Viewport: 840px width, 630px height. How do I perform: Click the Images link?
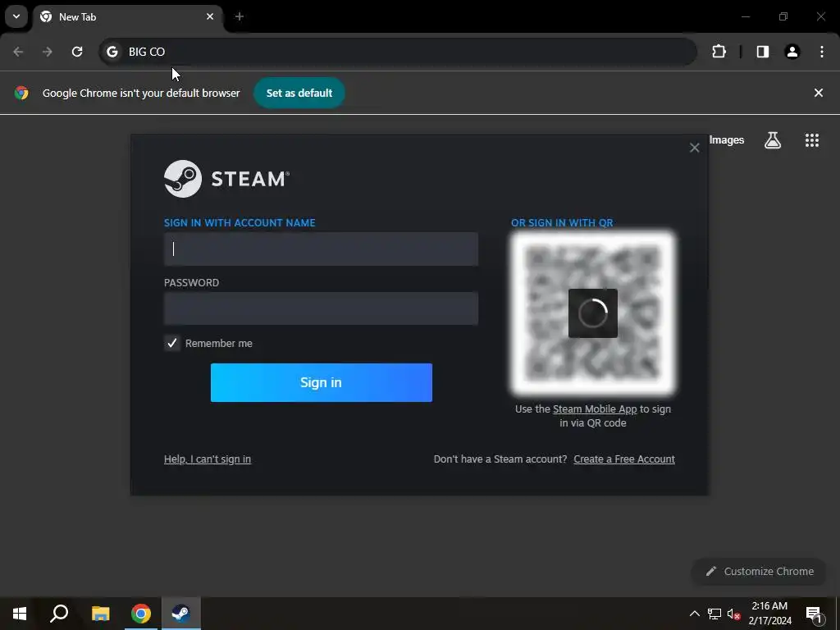[727, 140]
